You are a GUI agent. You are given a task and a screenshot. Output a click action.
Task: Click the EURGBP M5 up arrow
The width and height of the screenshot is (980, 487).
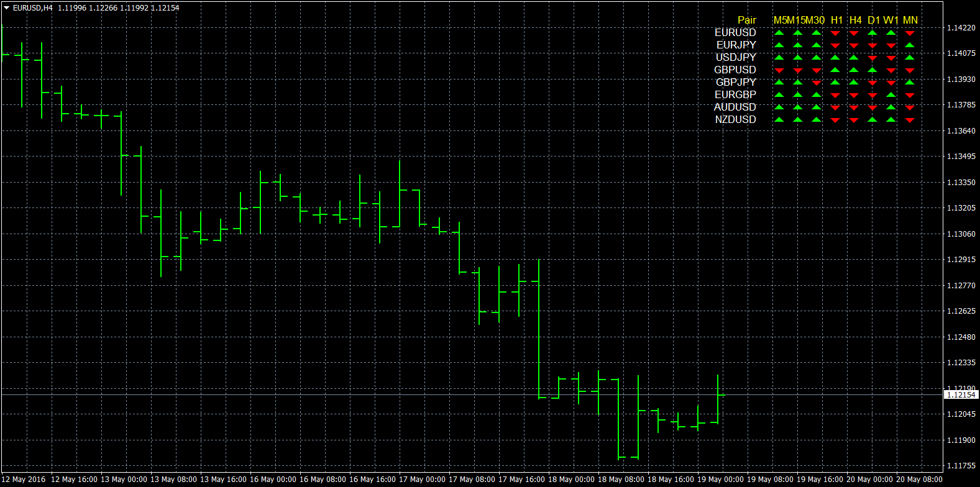(779, 94)
